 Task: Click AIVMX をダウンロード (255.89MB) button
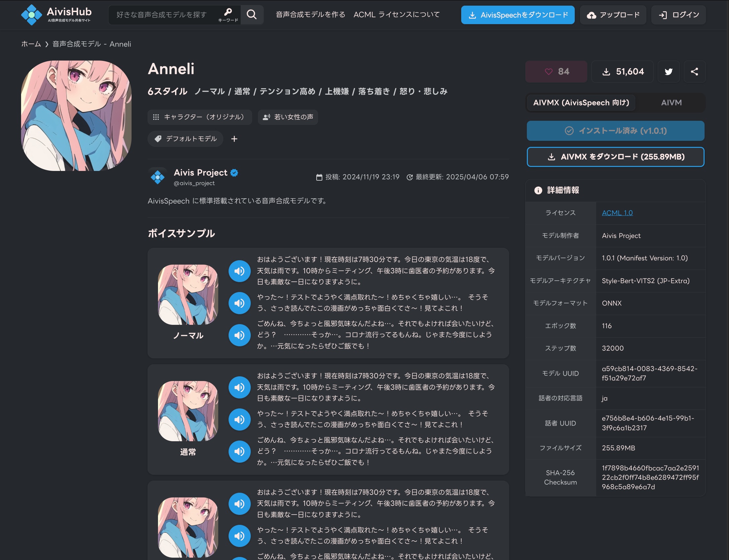[x=616, y=157]
